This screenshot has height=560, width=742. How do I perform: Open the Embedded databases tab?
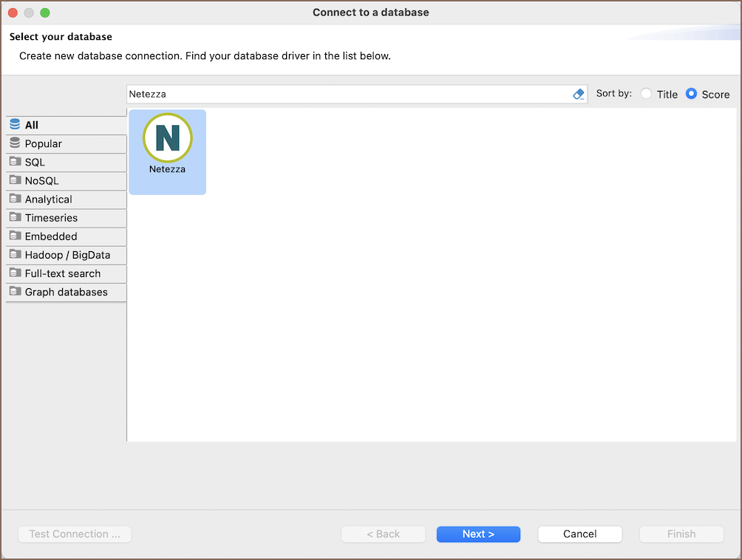click(51, 236)
